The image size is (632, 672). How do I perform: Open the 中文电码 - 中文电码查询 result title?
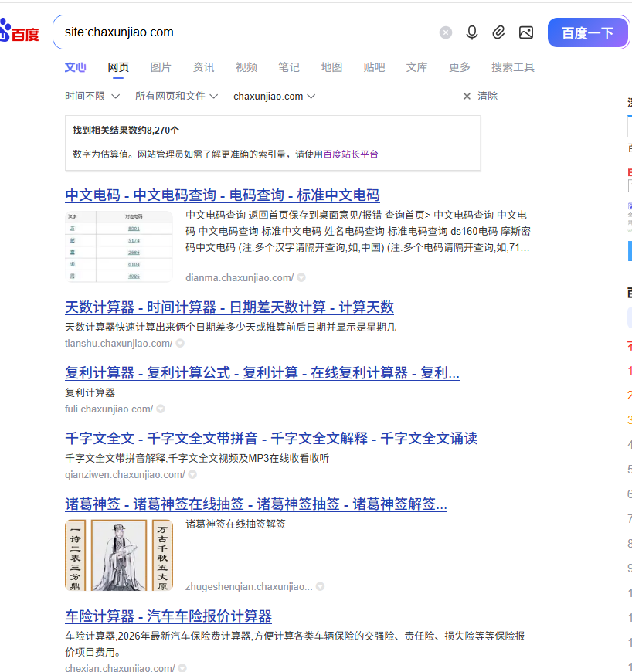[223, 195]
